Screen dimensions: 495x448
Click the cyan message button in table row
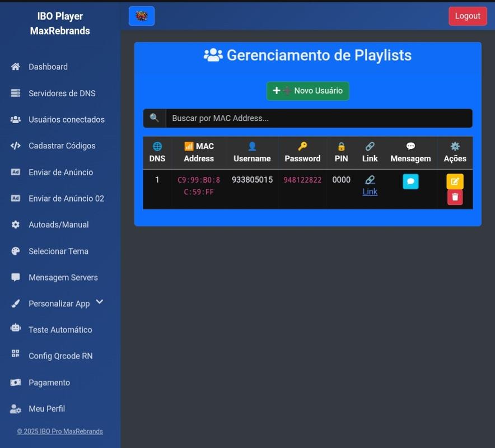coord(410,181)
